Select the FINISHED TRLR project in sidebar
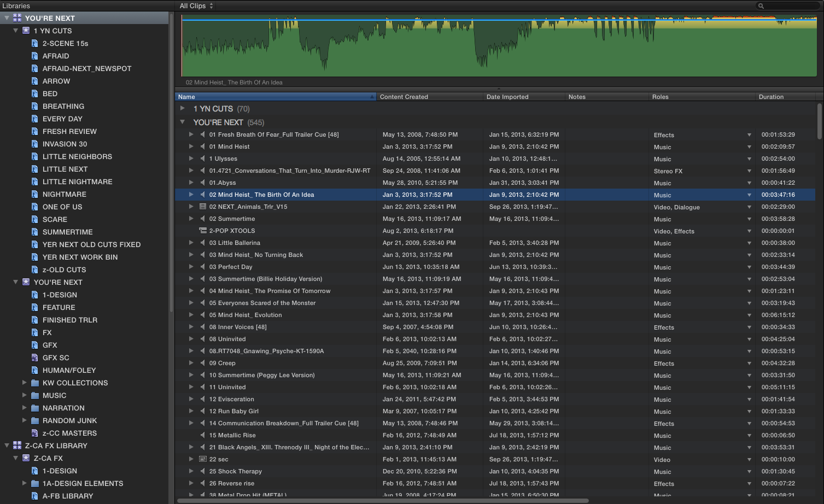Screen dimensions: 824x504 (x=70, y=320)
